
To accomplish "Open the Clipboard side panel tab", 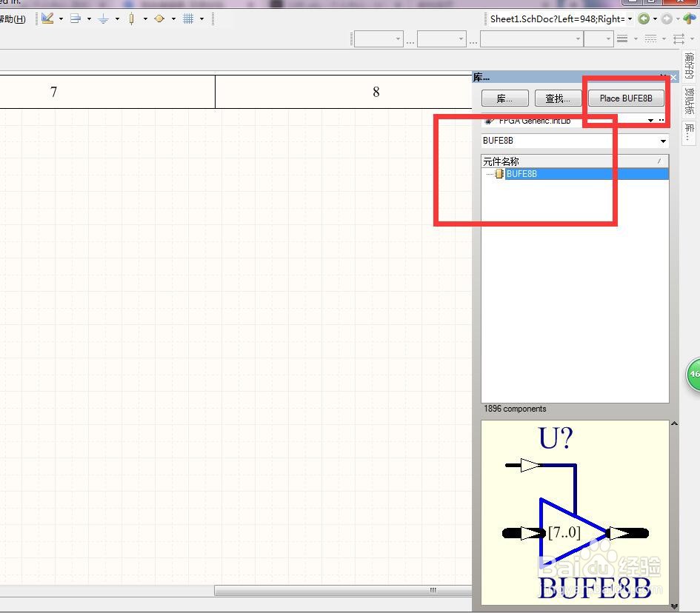I will [x=690, y=101].
